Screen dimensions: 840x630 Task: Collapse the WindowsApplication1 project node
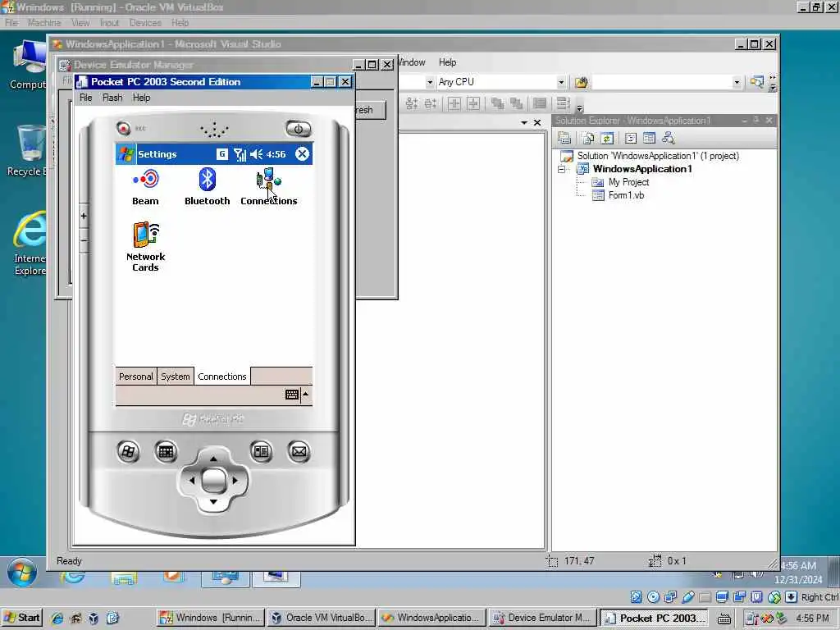click(561, 169)
